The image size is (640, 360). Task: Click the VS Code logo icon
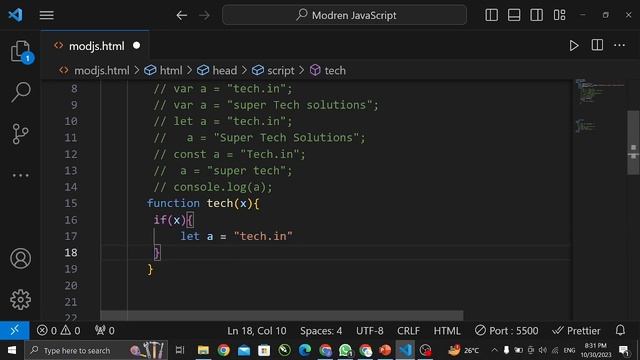(x=16, y=15)
